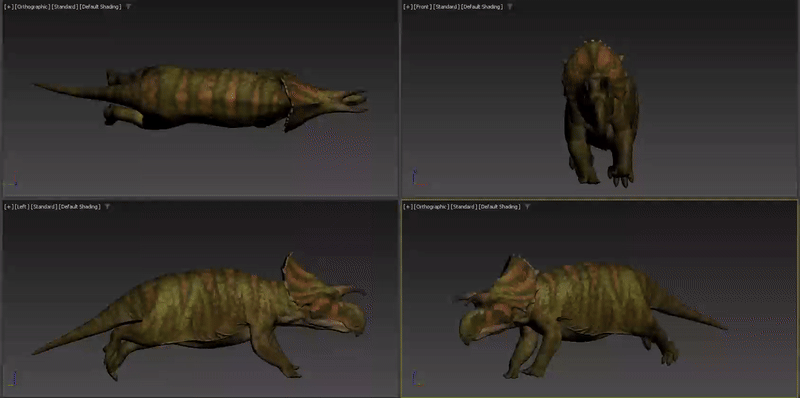The width and height of the screenshot is (800, 398).
Task: Click the filter icon in the Front viewport
Action: click(509, 7)
